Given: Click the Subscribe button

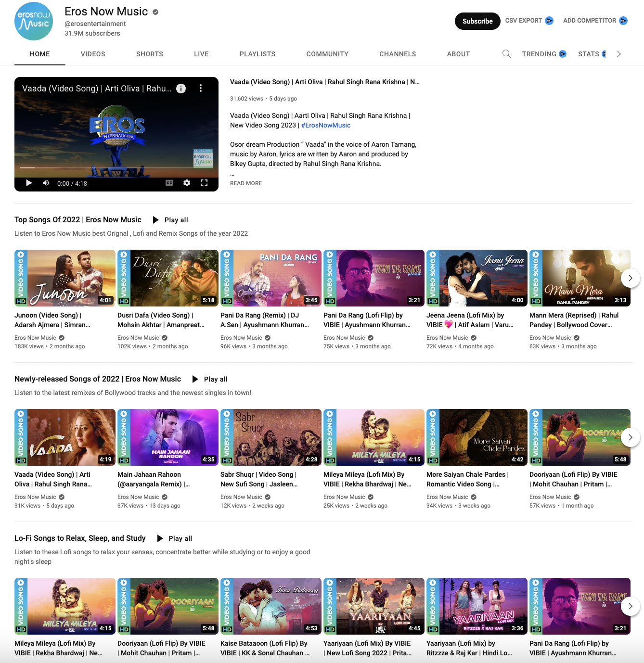Looking at the screenshot, I should pyautogui.click(x=477, y=21).
